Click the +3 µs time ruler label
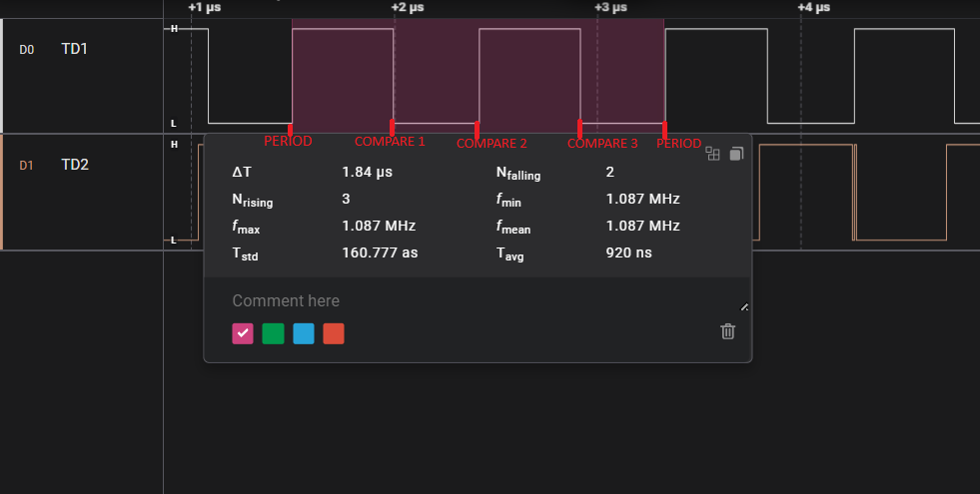This screenshot has height=494, width=980. tap(610, 7)
